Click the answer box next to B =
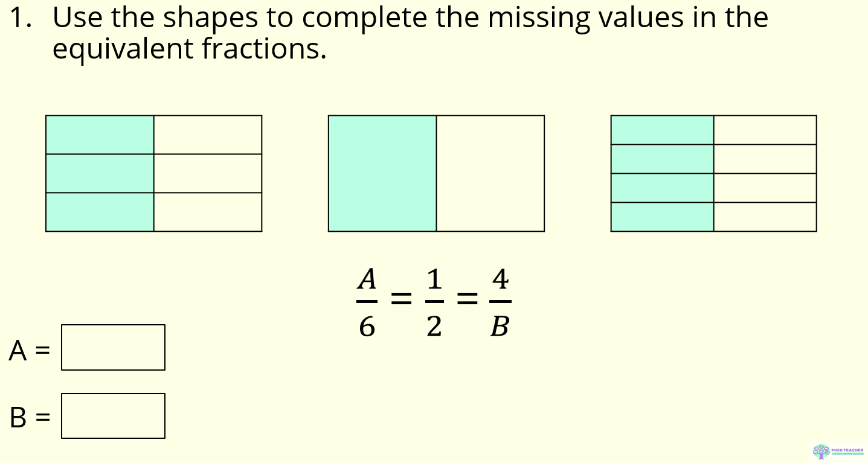The height and width of the screenshot is (463, 868). (113, 416)
